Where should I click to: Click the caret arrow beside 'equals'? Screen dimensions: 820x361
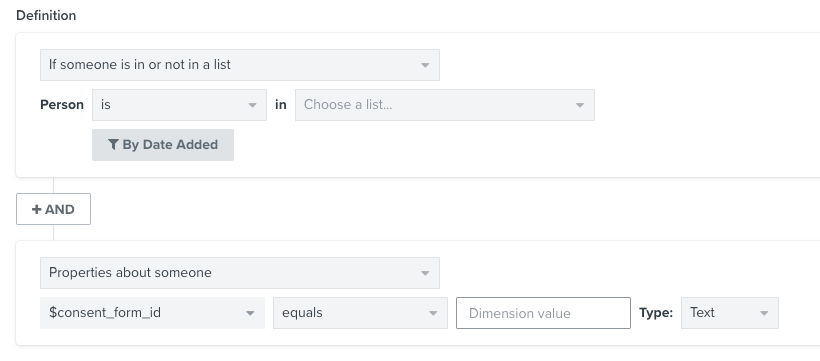point(433,313)
